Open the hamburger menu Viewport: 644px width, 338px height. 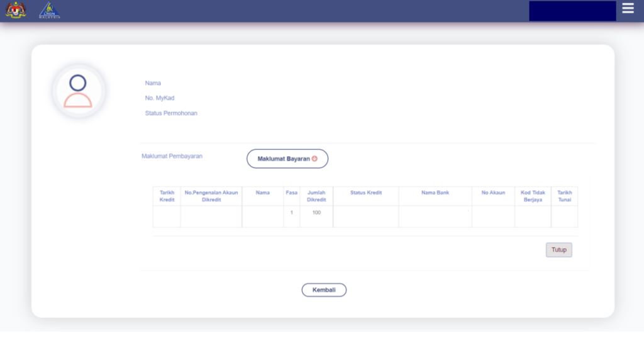coord(628,8)
